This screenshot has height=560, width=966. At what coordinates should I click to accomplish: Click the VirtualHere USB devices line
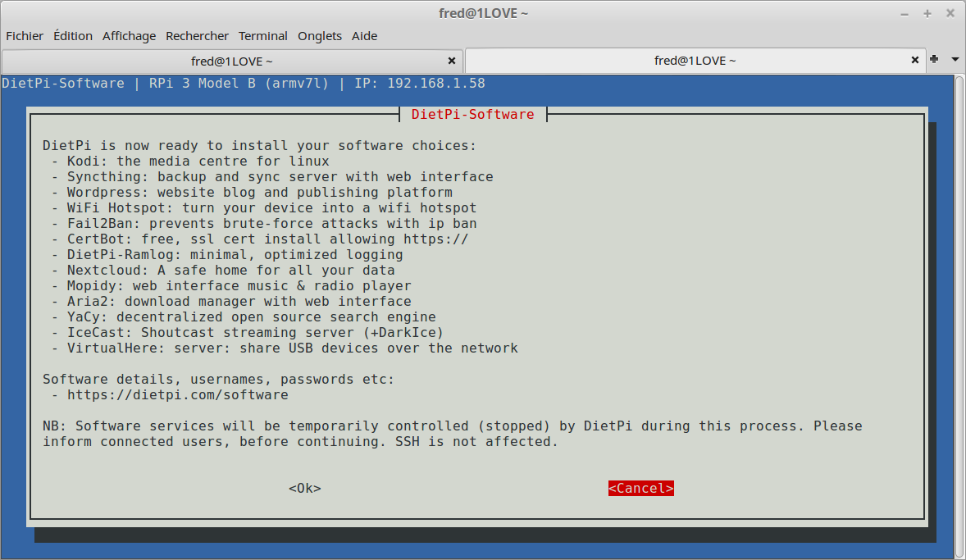coord(284,348)
